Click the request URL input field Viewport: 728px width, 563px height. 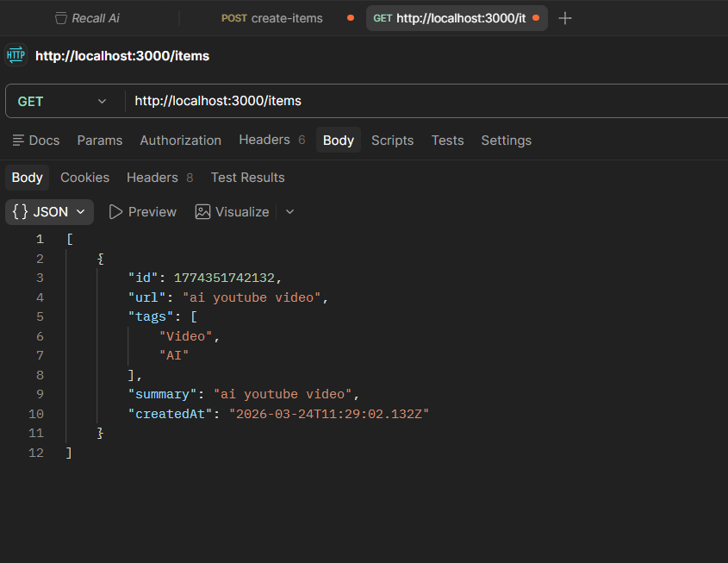coord(427,101)
